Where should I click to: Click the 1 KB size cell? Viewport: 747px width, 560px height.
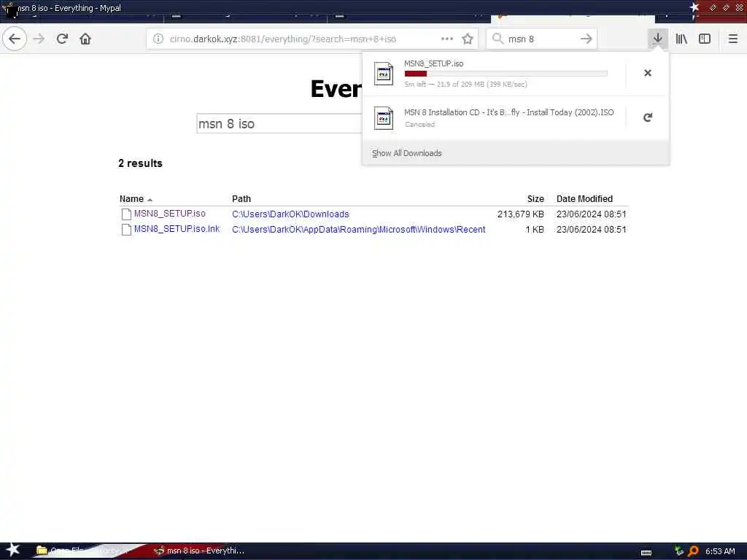click(535, 230)
